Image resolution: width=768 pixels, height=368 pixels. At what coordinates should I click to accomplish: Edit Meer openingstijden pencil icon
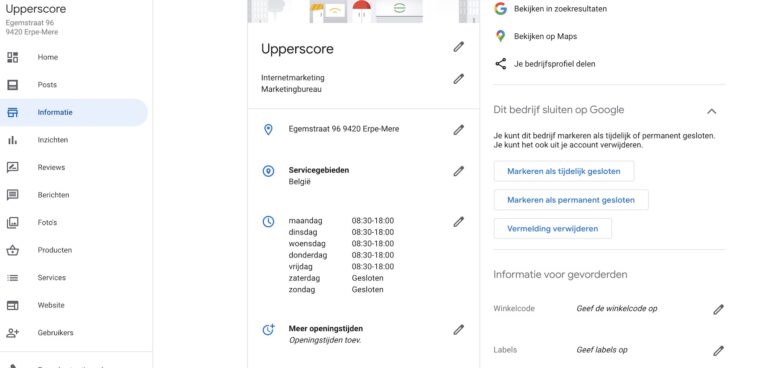point(458,330)
